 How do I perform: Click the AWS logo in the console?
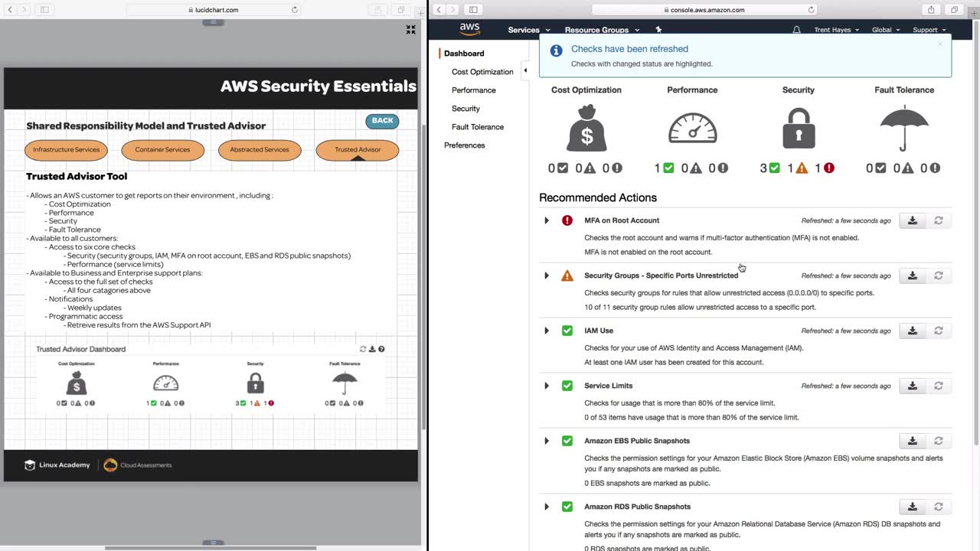(x=469, y=29)
